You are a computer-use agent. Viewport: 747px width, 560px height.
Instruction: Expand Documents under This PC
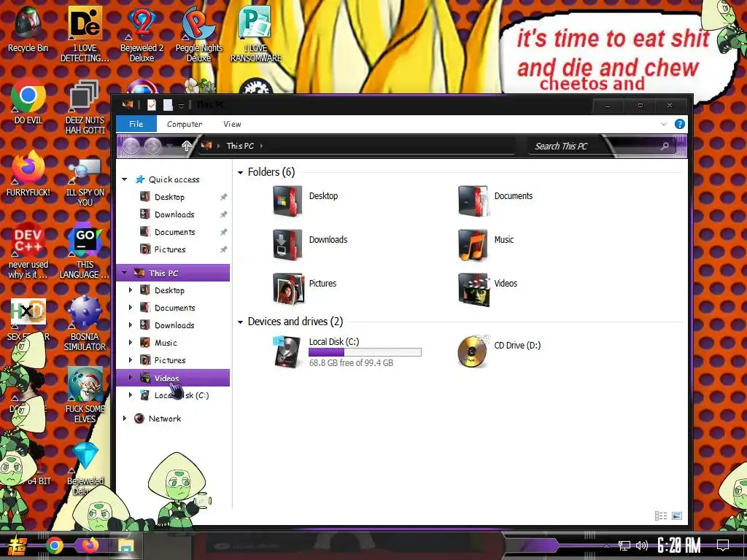click(131, 308)
